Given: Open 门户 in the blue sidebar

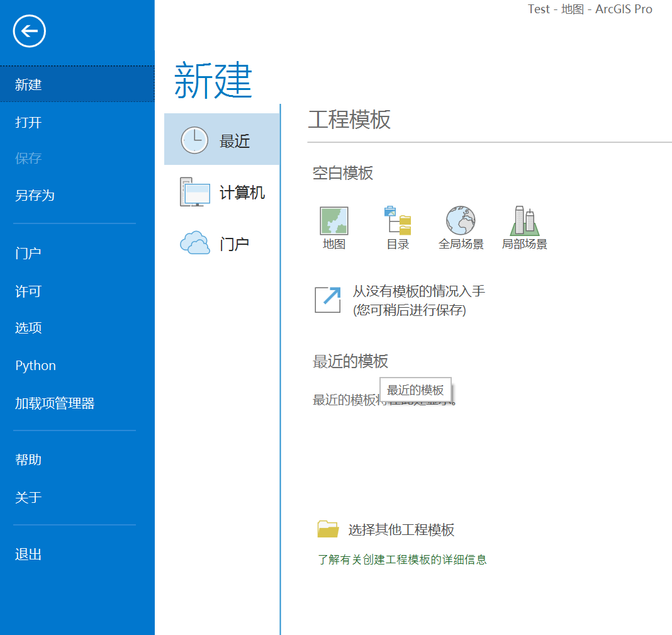Looking at the screenshot, I should click(28, 253).
